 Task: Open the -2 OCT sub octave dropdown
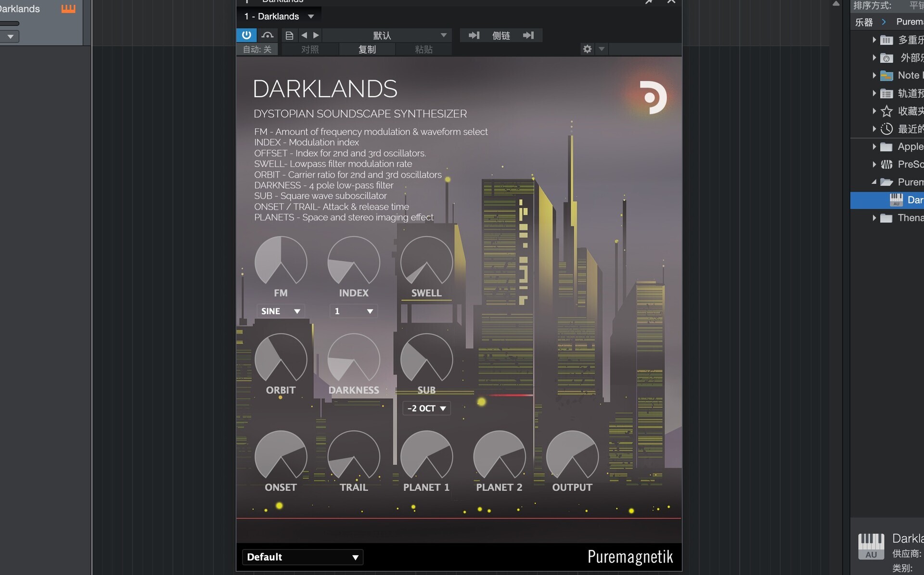pos(426,409)
